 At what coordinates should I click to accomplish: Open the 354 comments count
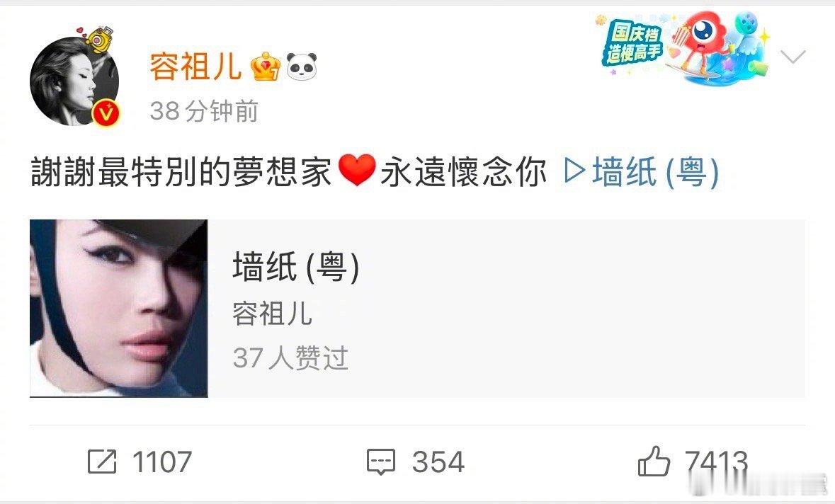[x=438, y=462]
